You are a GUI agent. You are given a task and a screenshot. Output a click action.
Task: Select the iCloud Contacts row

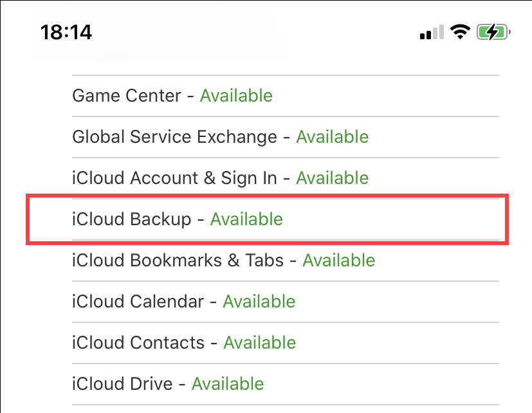pos(183,342)
